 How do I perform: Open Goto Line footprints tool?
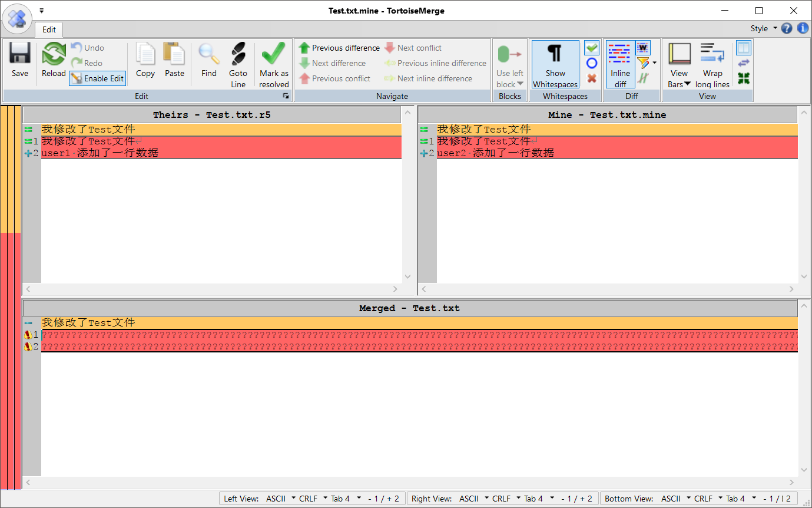pyautogui.click(x=238, y=65)
